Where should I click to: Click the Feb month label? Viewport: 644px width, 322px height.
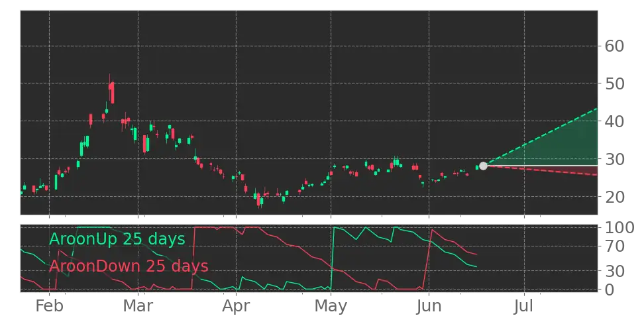[x=49, y=306]
